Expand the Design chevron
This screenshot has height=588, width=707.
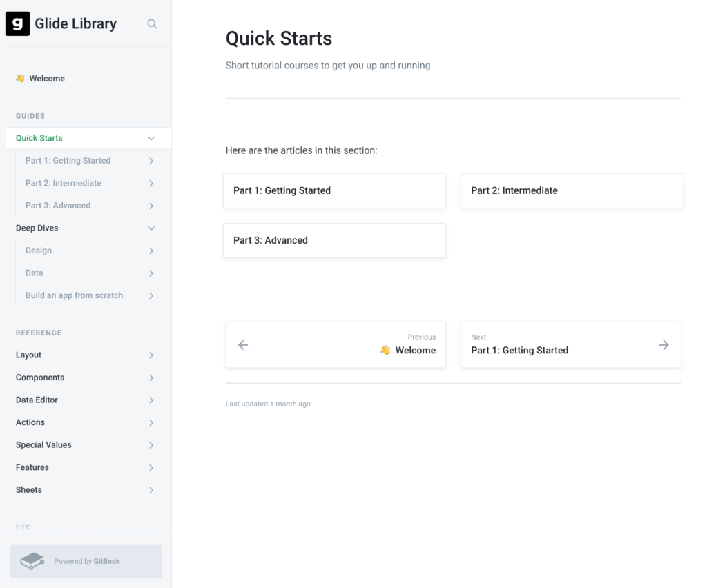[151, 251]
